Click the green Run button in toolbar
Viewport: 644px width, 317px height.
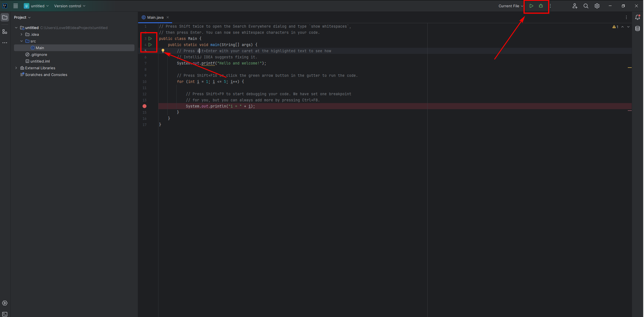531,6
